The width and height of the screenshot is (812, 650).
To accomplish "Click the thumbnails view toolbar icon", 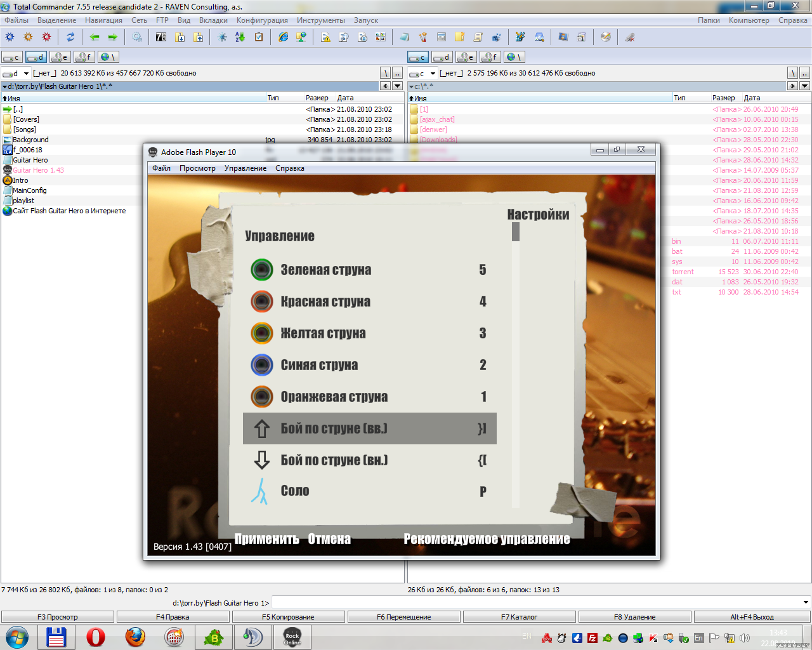I will (381, 37).
